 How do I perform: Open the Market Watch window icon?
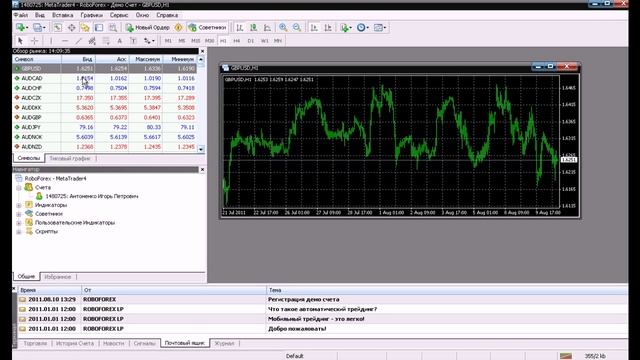58,27
